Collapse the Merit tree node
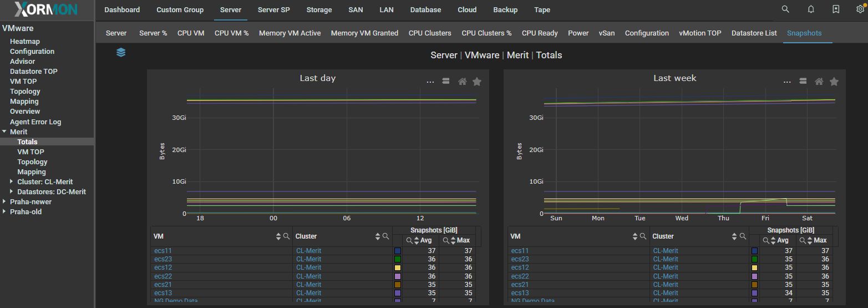 pos(4,132)
